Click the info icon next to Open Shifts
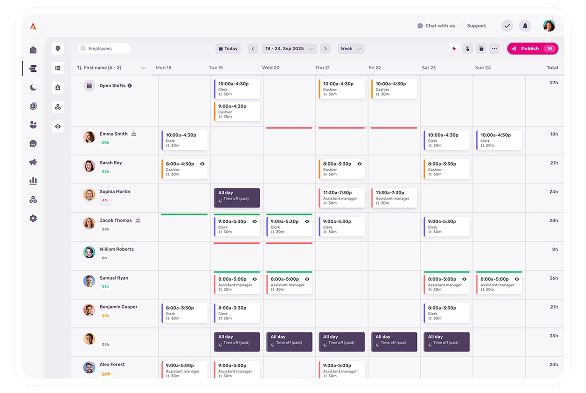Screen dimensions: 586x393 point(130,86)
